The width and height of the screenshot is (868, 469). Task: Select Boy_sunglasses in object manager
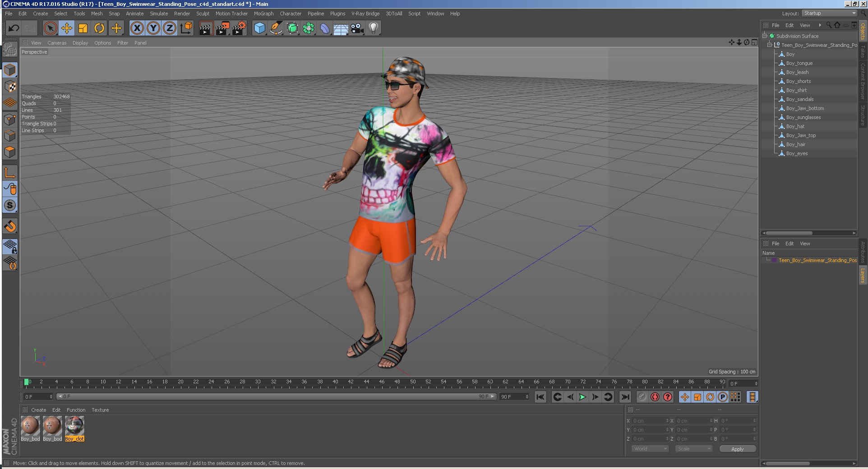pyautogui.click(x=803, y=117)
